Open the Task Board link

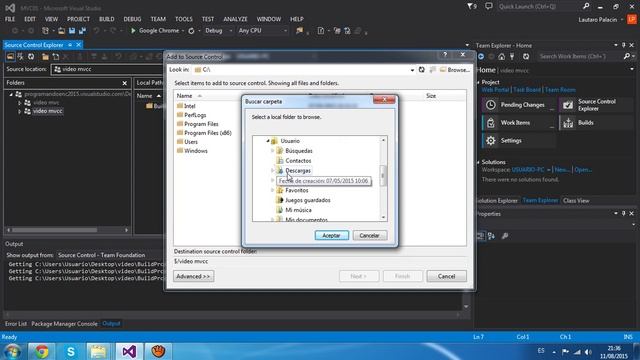click(527, 90)
